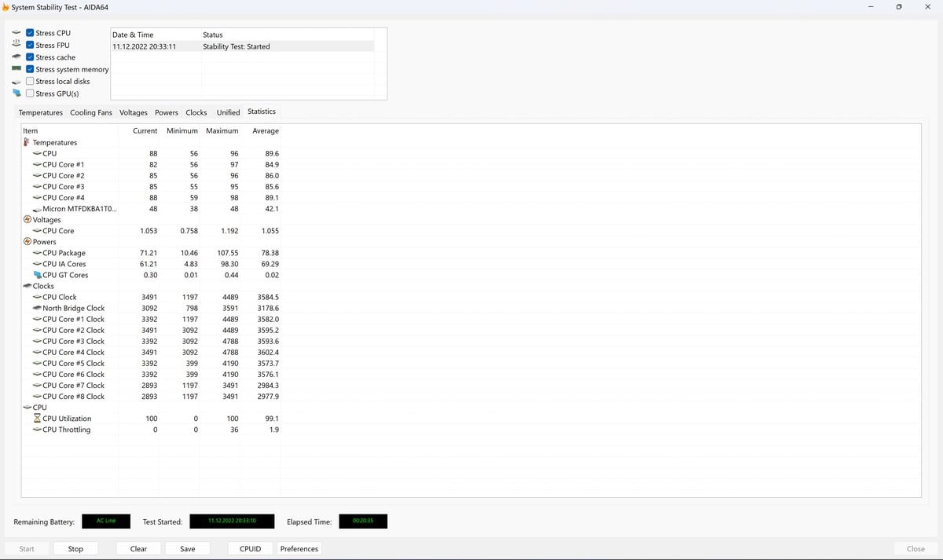Click the Elapsed Time value '00:20:35'
This screenshot has width=943, height=560.
point(363,522)
